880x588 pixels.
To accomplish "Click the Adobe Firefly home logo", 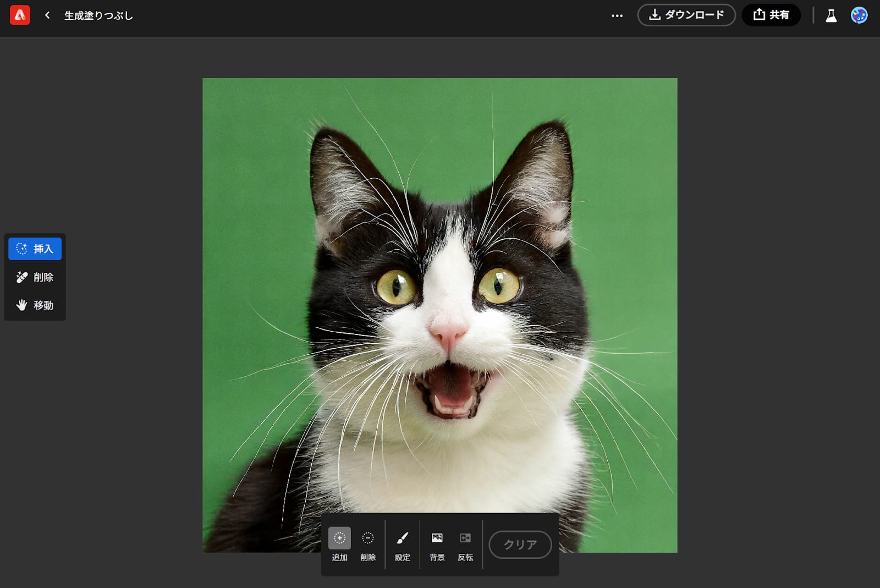I will [20, 15].
